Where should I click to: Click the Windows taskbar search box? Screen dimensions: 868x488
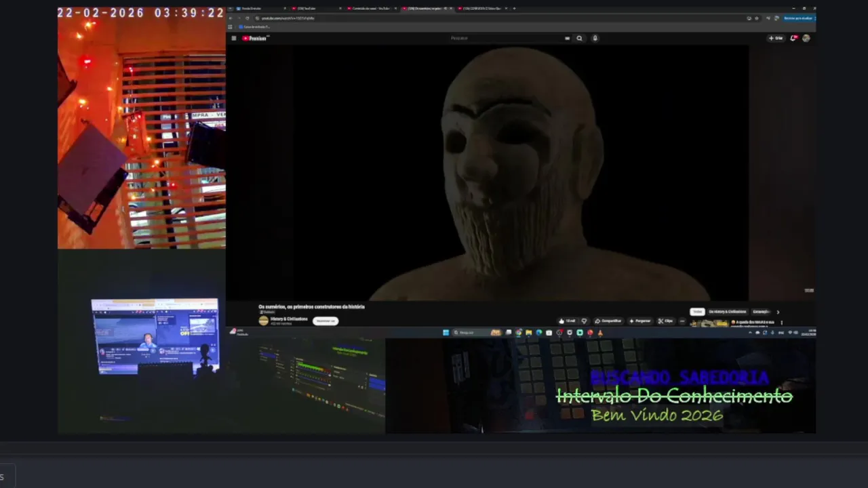(478, 332)
